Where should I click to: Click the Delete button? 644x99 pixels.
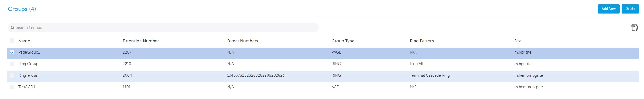(x=630, y=9)
